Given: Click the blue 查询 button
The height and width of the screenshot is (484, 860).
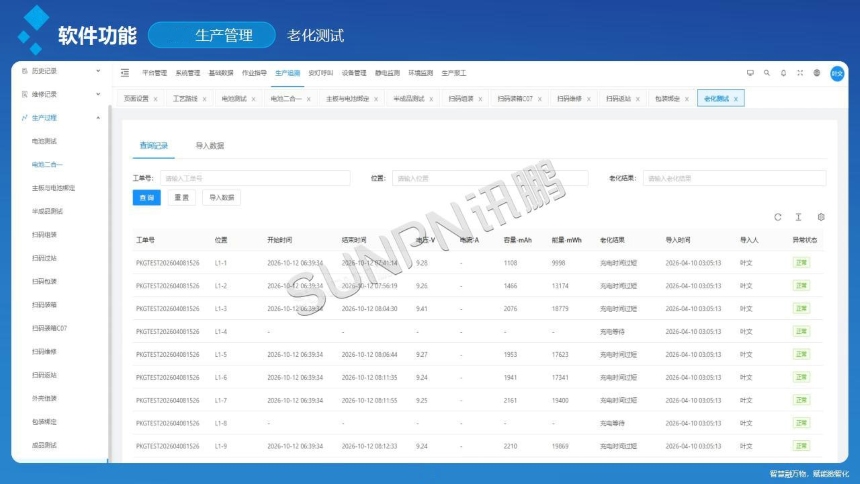Looking at the screenshot, I should [x=146, y=198].
